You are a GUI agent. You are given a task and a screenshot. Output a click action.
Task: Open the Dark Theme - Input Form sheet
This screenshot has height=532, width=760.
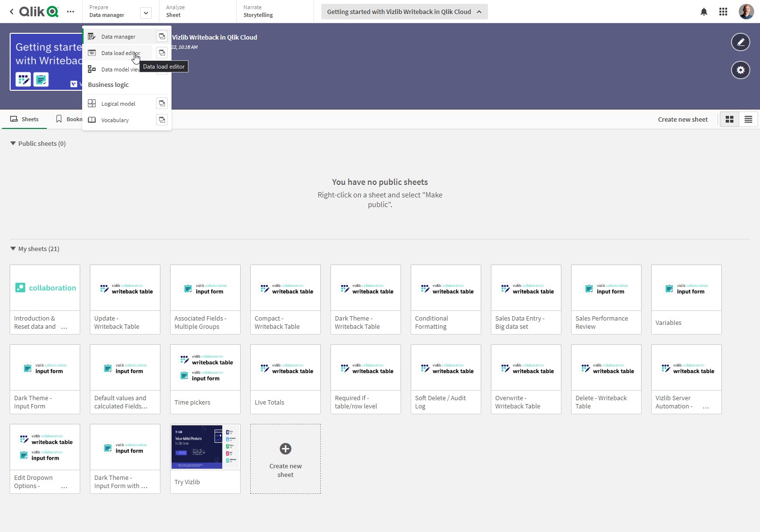[45, 379]
